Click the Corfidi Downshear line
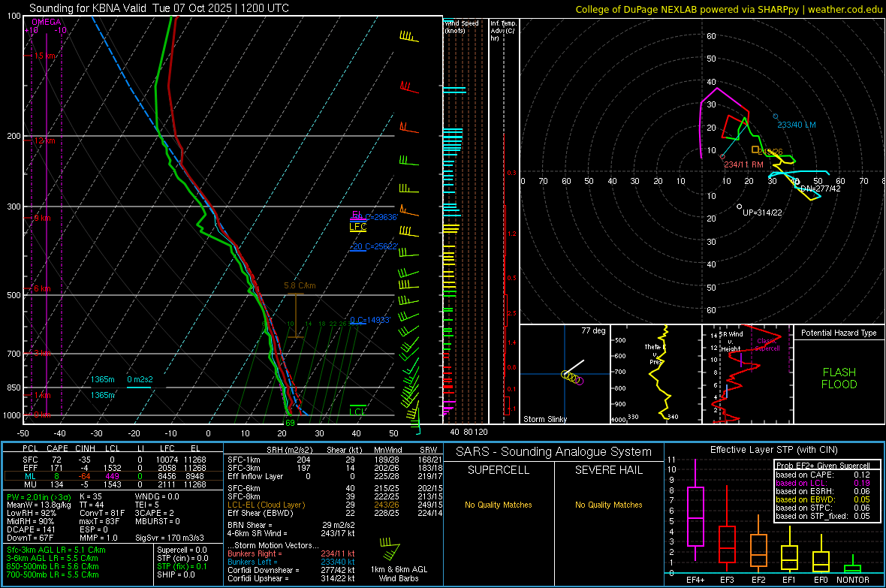Screen dimensions: 886x588 (x=291, y=570)
